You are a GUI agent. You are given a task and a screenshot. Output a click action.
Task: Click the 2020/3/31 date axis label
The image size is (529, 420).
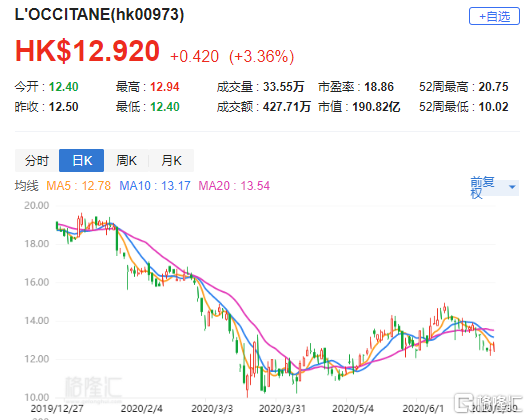click(x=282, y=409)
